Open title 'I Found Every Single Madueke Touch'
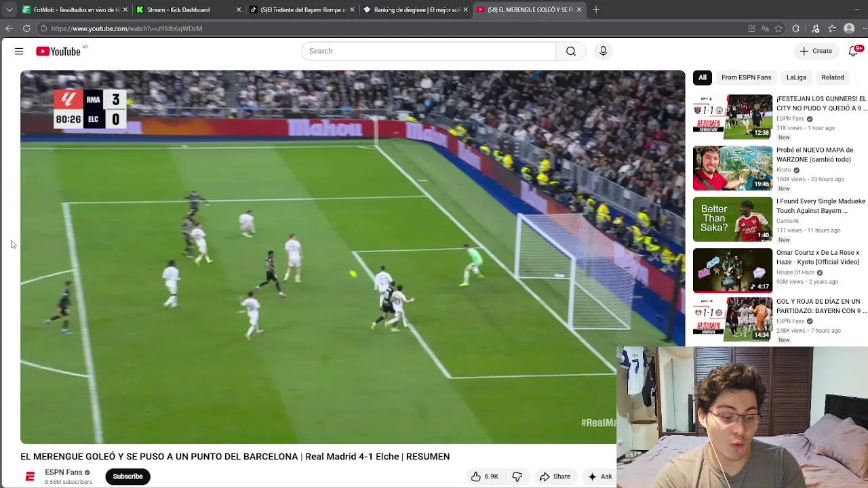868x488 pixels. [821, 206]
